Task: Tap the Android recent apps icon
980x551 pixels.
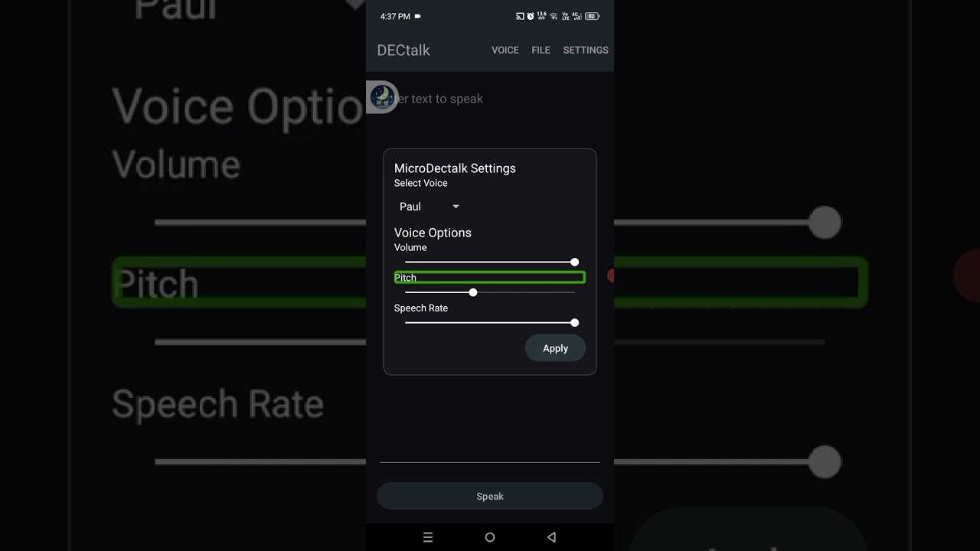Action: tap(428, 537)
